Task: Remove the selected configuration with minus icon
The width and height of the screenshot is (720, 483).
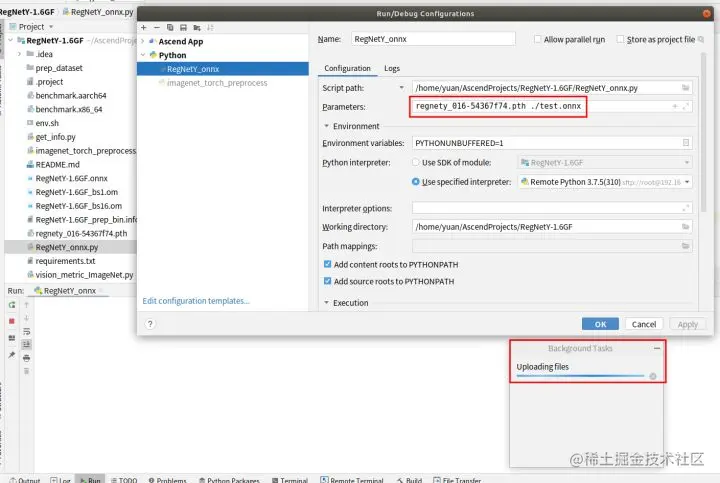Action: [157, 28]
